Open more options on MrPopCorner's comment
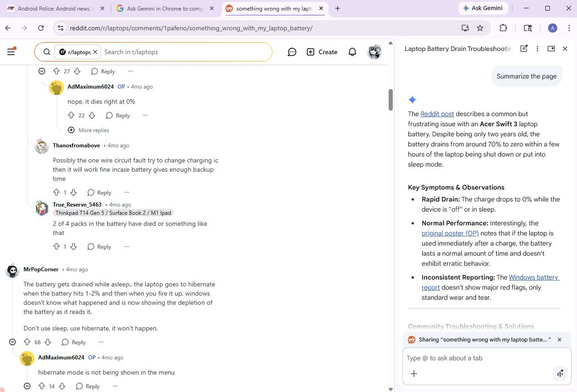This screenshot has width=577, height=392. tap(101, 342)
